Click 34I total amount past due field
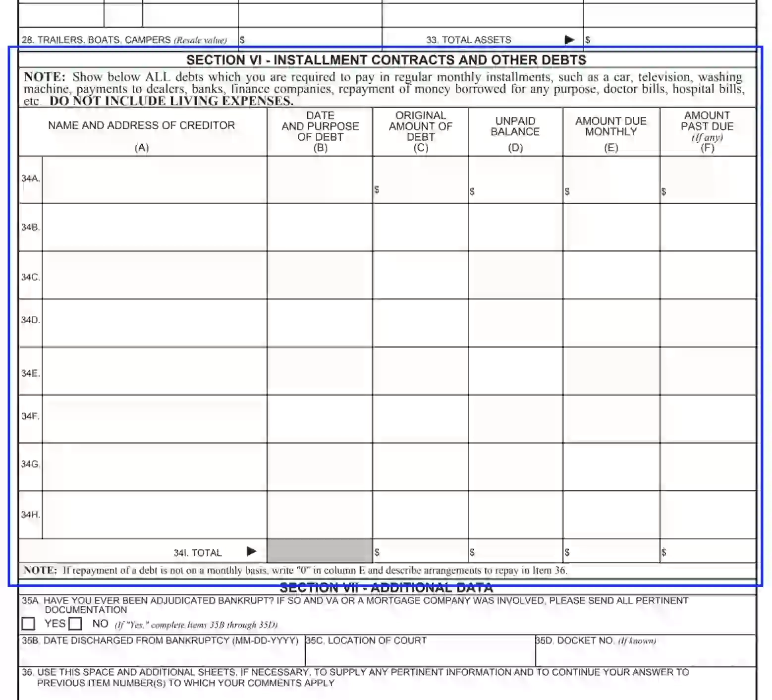772x700 pixels. coord(708,551)
